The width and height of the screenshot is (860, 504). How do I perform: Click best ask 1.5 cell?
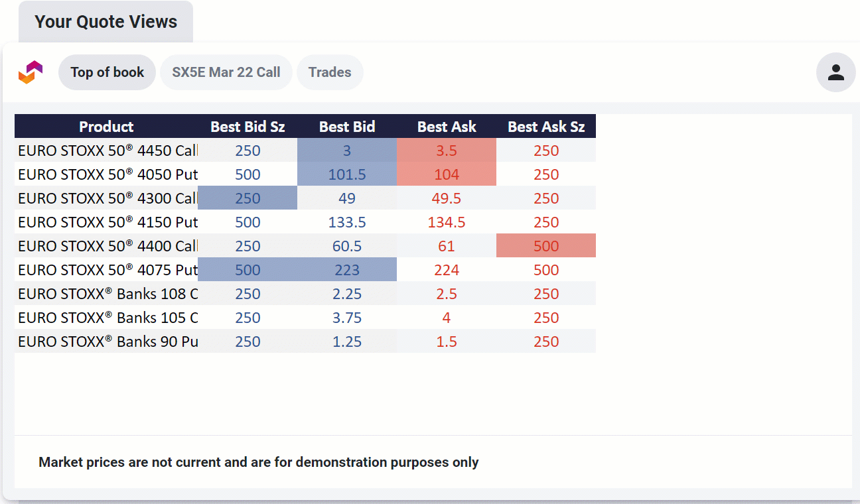click(447, 342)
